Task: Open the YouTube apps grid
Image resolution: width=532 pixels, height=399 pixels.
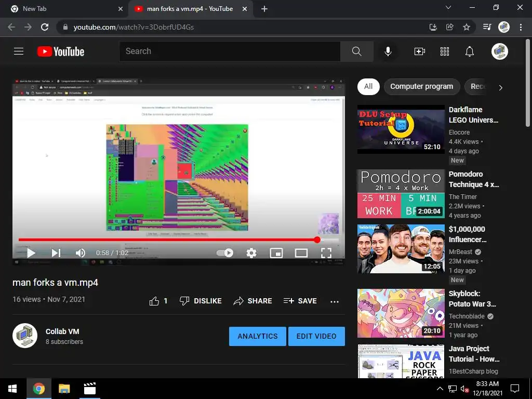Action: coord(445,51)
